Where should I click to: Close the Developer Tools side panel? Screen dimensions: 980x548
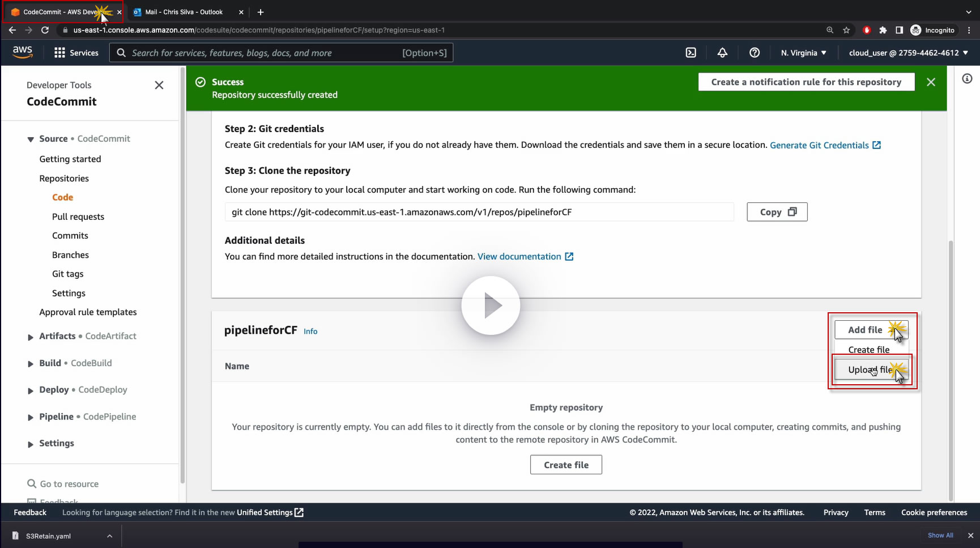pos(159,85)
